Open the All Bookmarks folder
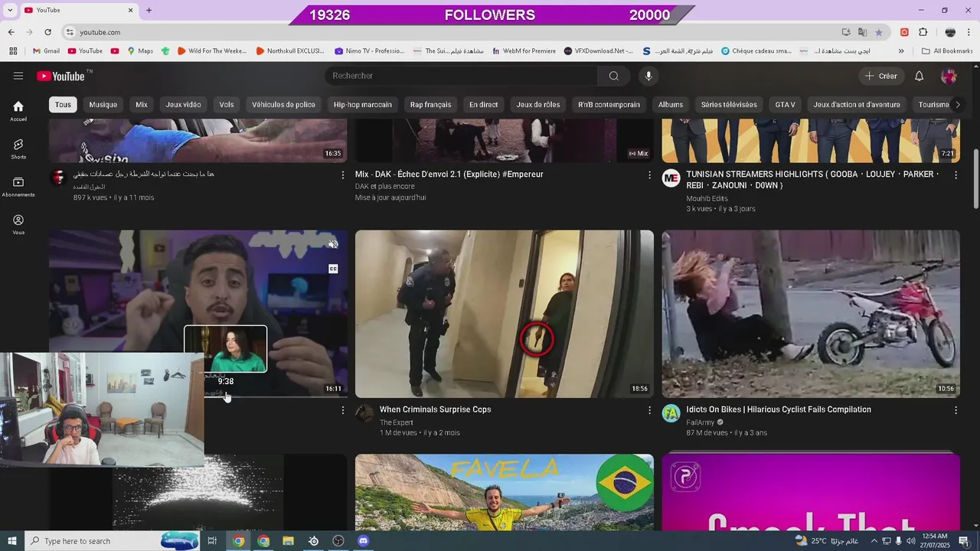 [947, 51]
